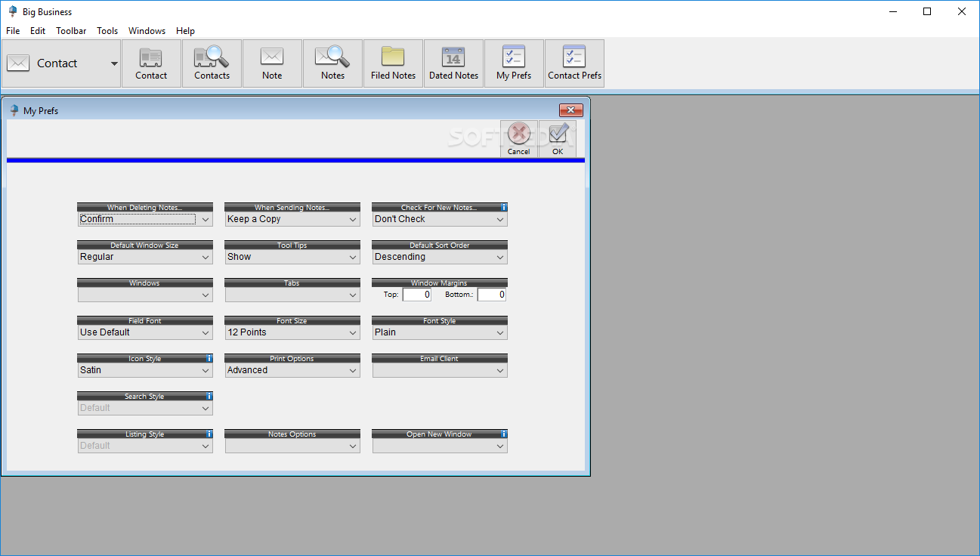Screen dimensions: 980x556
Task: Open the Edit menu
Action: 38,31
